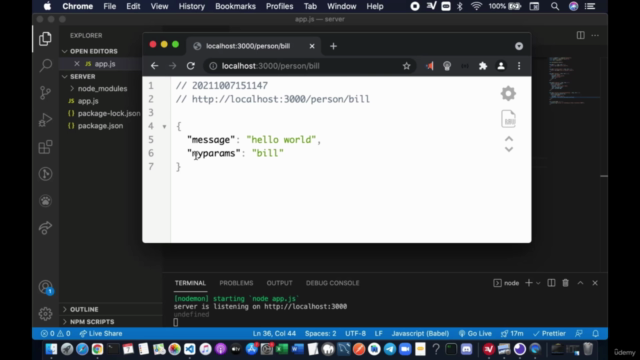Screen dimensions: 640x360
Task: Open package.json file
Action: 100,126
